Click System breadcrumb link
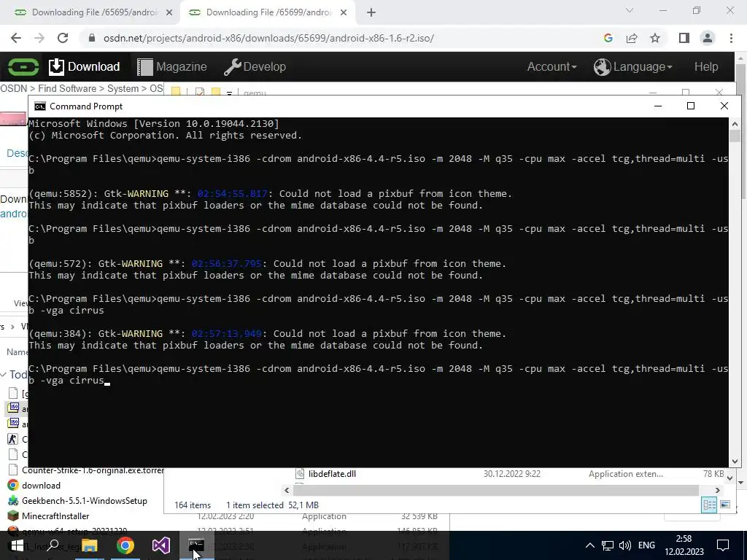This screenshot has width=747, height=560. click(123, 88)
